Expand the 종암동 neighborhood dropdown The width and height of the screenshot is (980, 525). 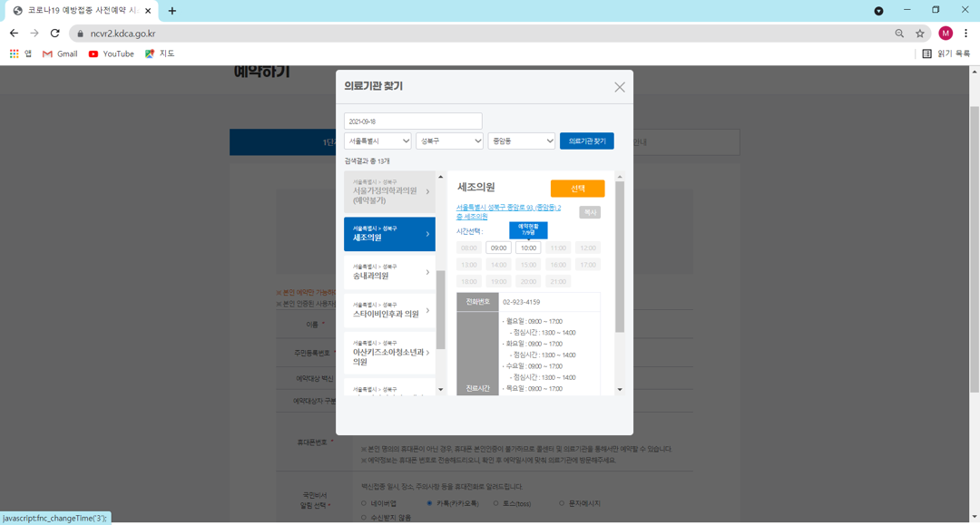tap(521, 141)
